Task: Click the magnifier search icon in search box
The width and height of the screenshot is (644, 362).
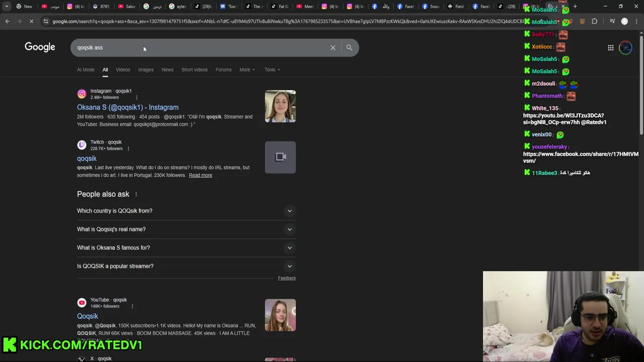Action: [x=349, y=48]
